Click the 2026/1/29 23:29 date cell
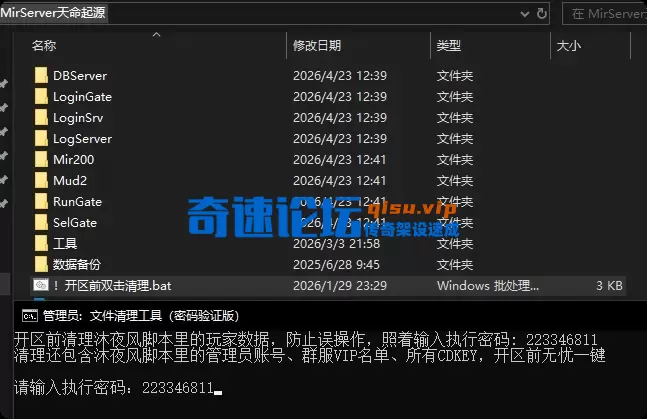The height and width of the screenshot is (419, 647). (x=340, y=285)
